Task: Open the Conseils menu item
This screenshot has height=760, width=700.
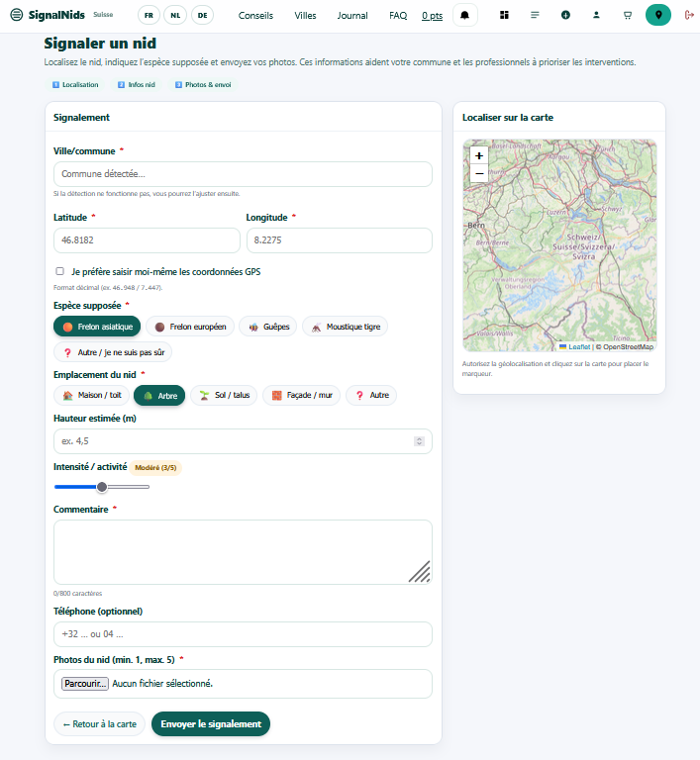Action: pyautogui.click(x=255, y=16)
